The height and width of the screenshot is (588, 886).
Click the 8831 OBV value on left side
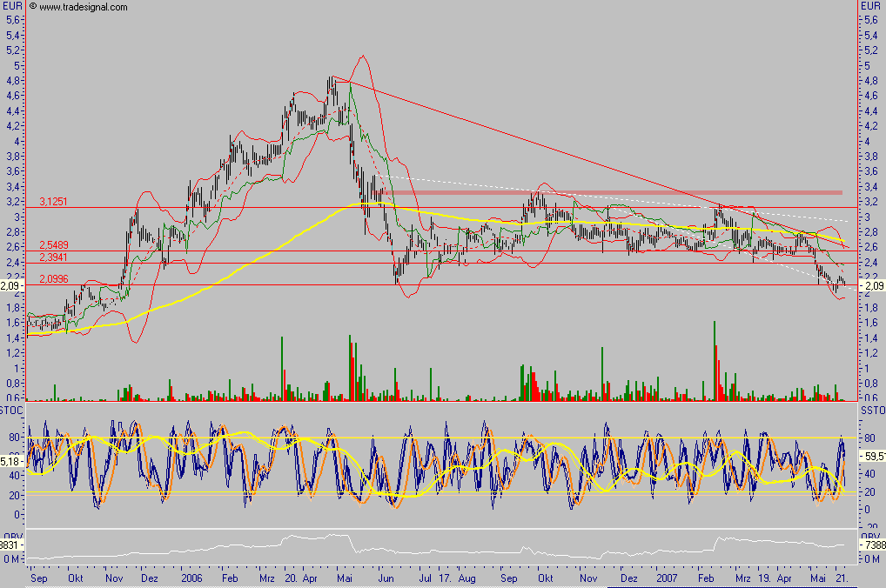[10, 545]
